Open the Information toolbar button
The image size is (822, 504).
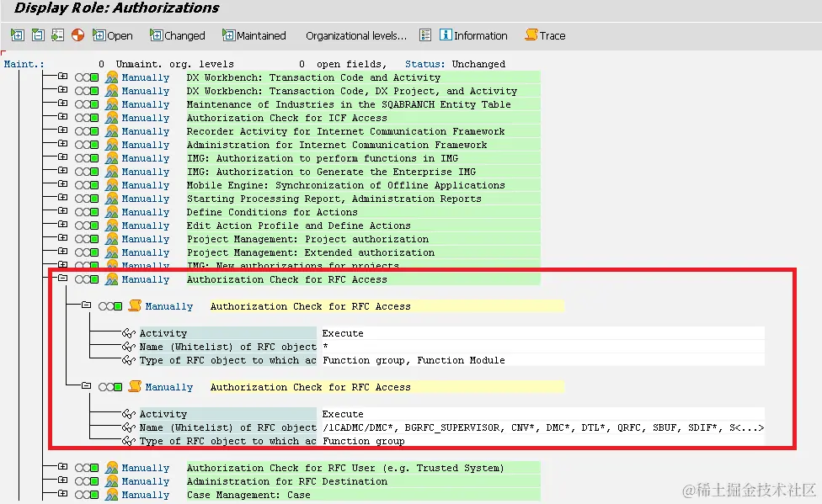[x=473, y=35]
